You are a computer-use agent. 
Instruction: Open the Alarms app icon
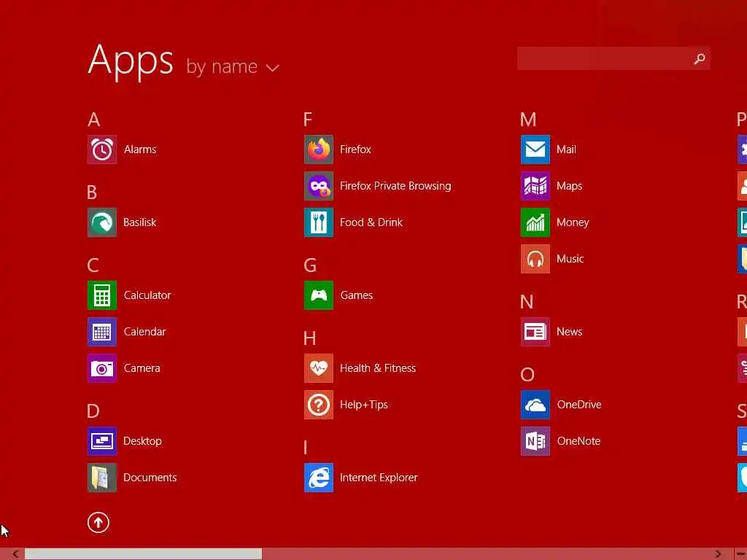[102, 149]
